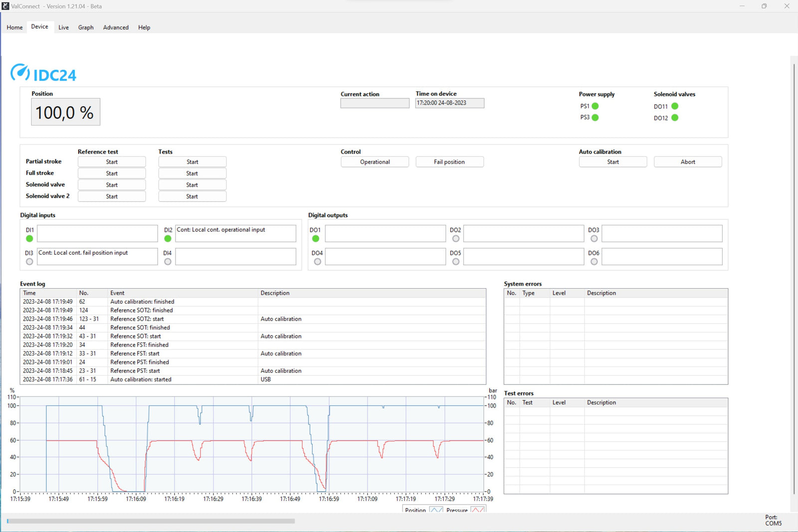The image size is (798, 532).
Task: Click the green DI1 digital input indicator
Action: 29,239
